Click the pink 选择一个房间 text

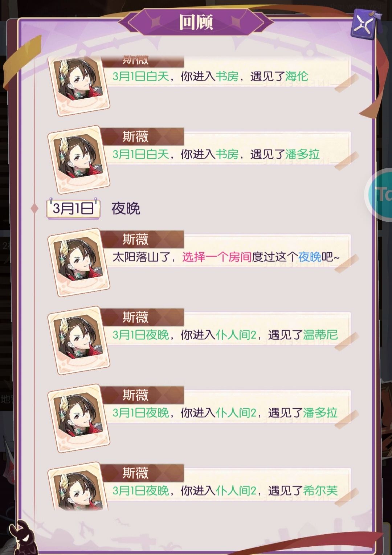point(217,257)
